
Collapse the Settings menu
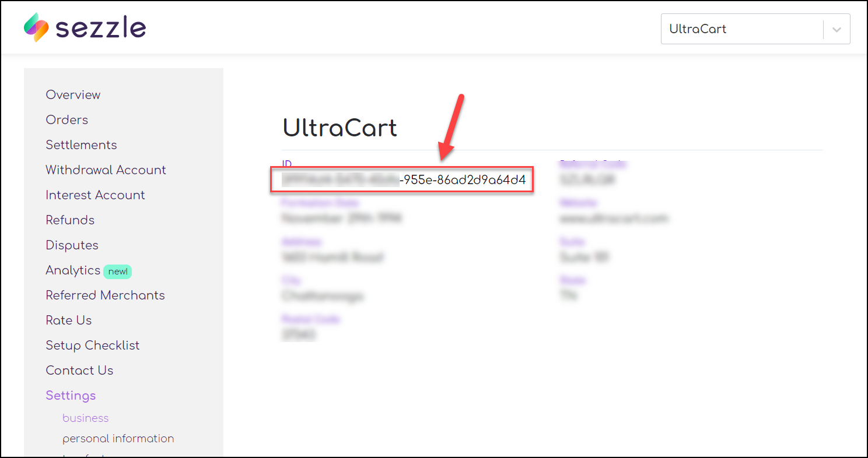coord(71,395)
